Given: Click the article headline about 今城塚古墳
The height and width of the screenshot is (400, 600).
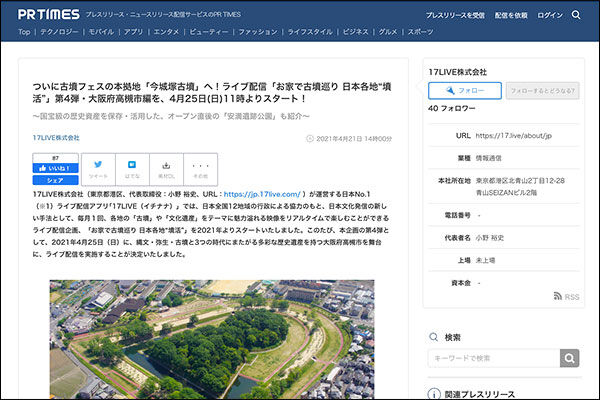Looking at the screenshot, I should pyautogui.click(x=212, y=93).
